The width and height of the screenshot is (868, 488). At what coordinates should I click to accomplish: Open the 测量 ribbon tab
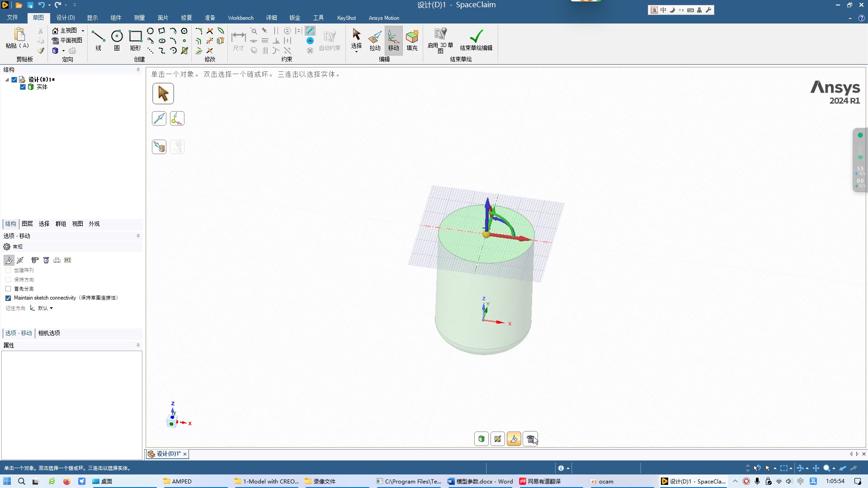click(139, 18)
